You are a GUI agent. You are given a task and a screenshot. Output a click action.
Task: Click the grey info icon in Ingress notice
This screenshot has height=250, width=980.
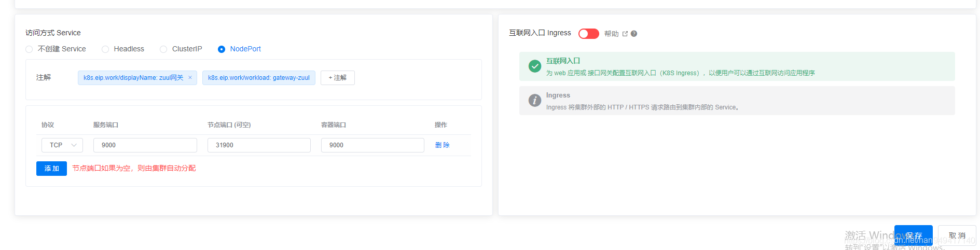534,101
